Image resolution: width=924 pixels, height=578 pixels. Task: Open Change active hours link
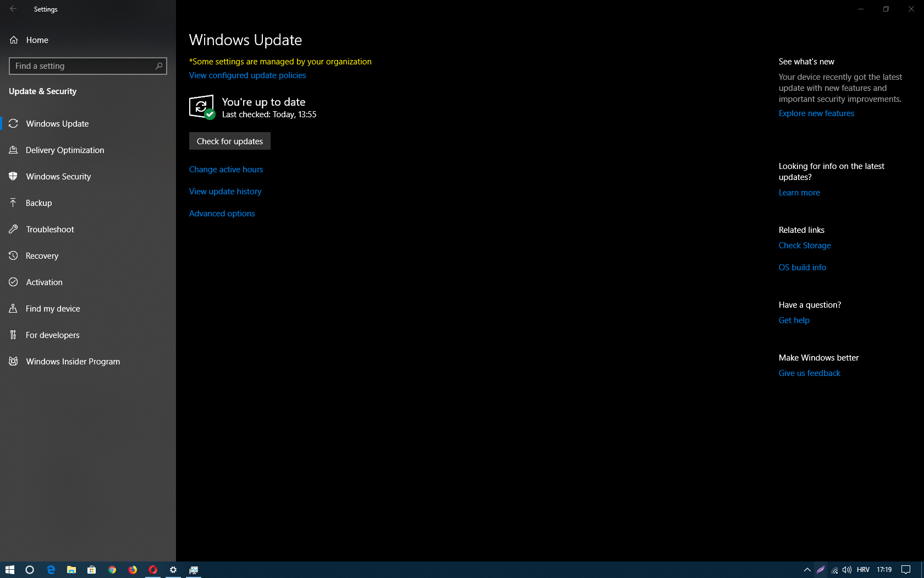(226, 170)
